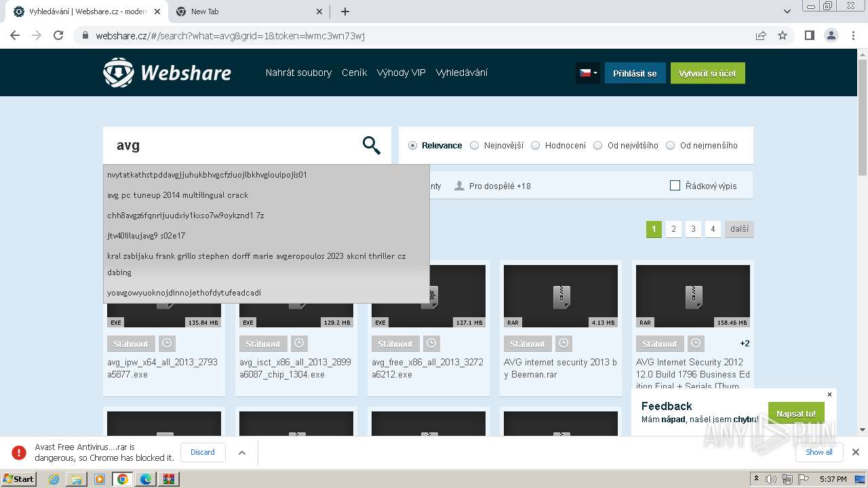Open AVG Internet Security 2012 thumbnail
The height and width of the screenshot is (488, 868).
[x=693, y=296]
